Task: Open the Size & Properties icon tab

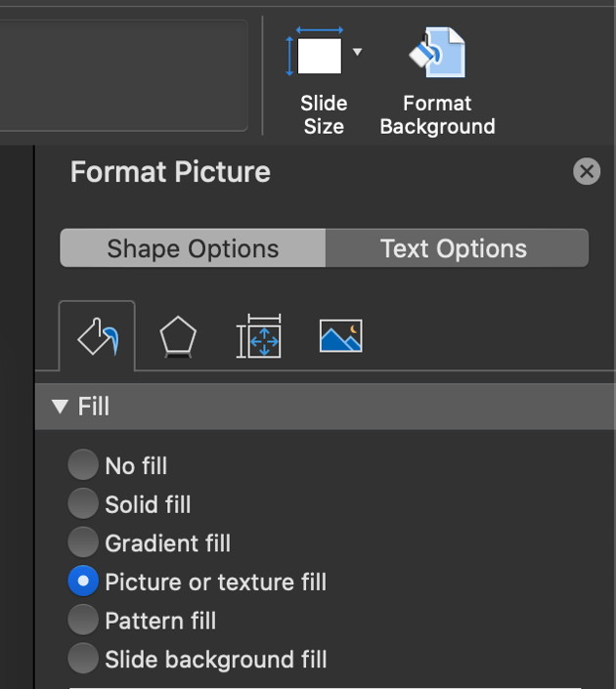Action: point(259,338)
